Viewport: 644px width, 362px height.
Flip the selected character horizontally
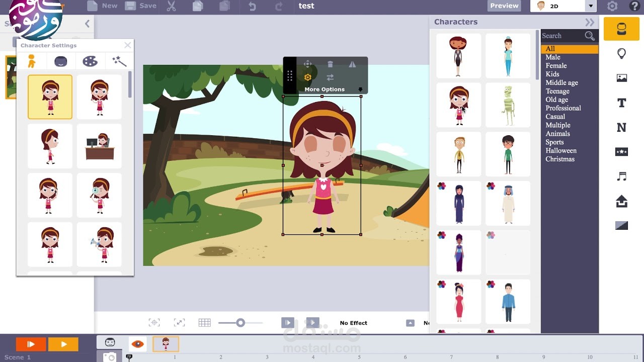(352, 64)
